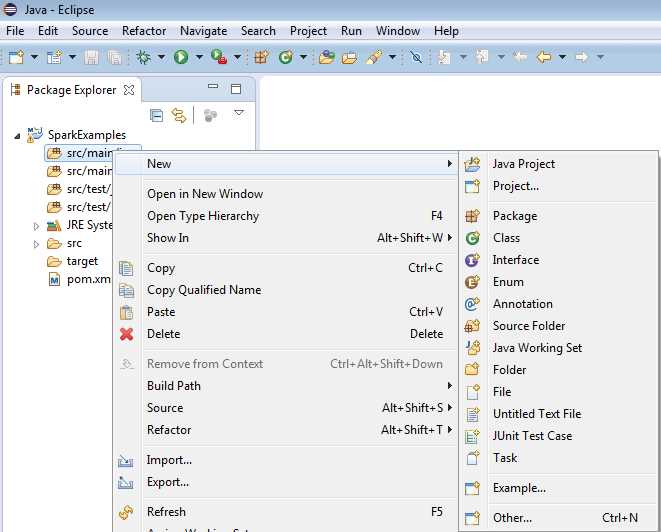This screenshot has width=661, height=532.
Task: Select JUnit Test Case in New submenu
Action: [559, 436]
